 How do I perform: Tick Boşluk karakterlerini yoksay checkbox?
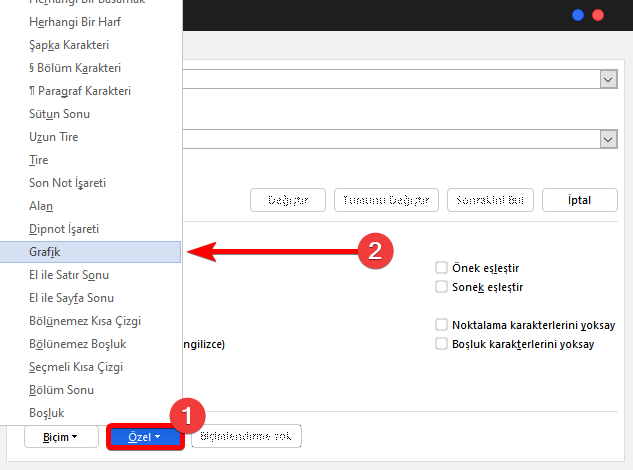click(x=441, y=344)
